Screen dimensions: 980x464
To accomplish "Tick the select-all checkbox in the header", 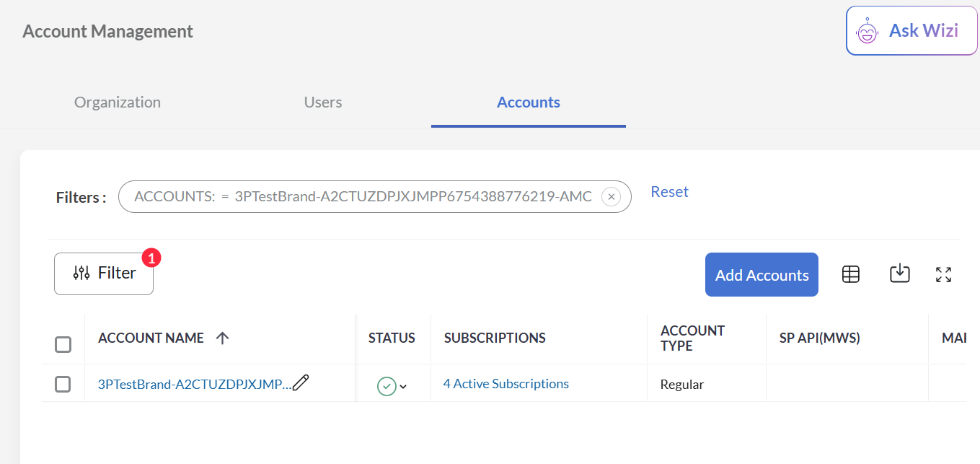I will tap(63, 345).
